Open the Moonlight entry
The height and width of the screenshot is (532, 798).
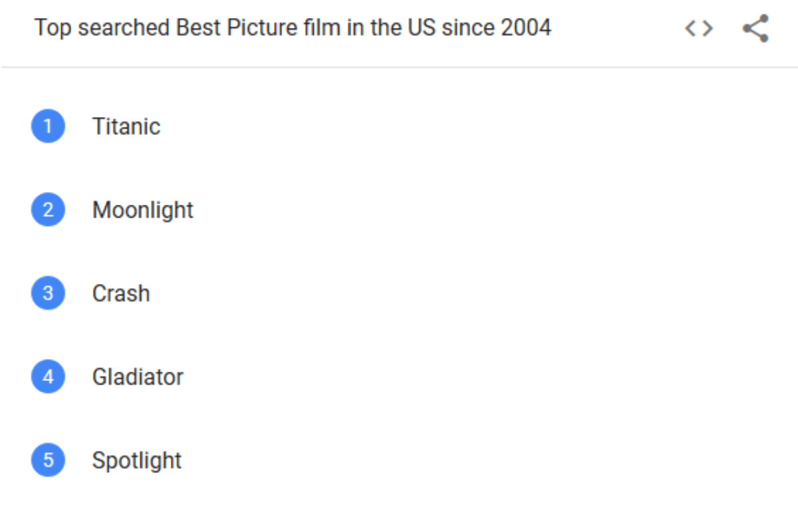[143, 210]
